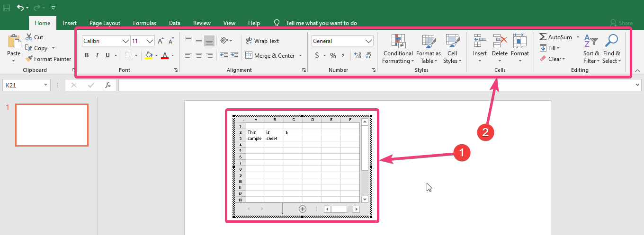This screenshot has height=235, width=644.
Task: Expand the General number format dropdown
Action: tap(369, 41)
